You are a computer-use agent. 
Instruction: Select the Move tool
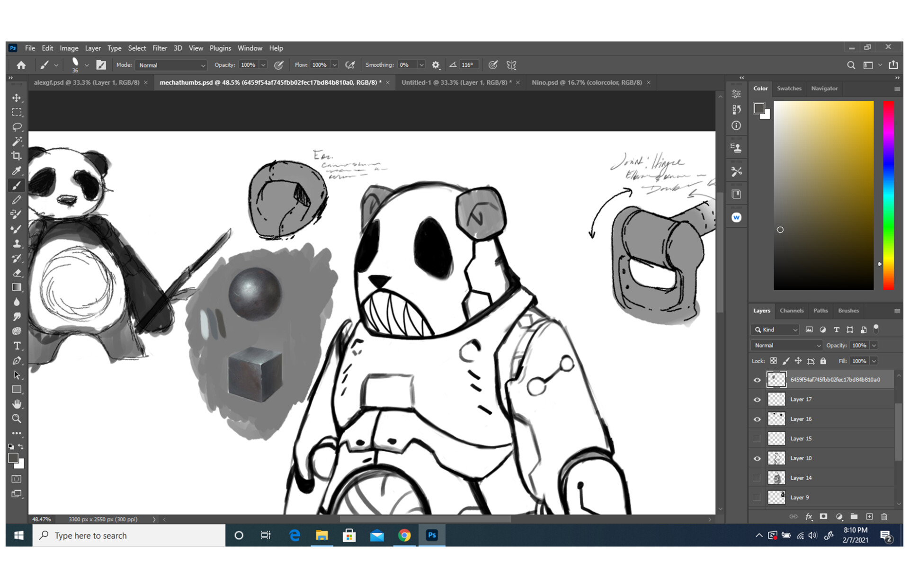pos(17,98)
